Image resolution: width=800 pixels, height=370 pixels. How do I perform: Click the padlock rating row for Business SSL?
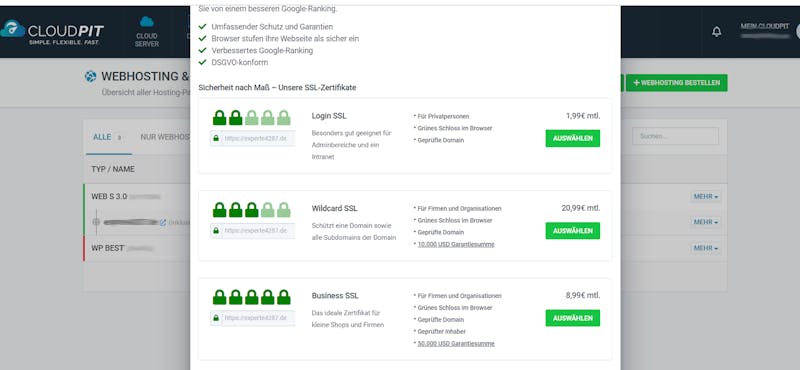point(252,297)
